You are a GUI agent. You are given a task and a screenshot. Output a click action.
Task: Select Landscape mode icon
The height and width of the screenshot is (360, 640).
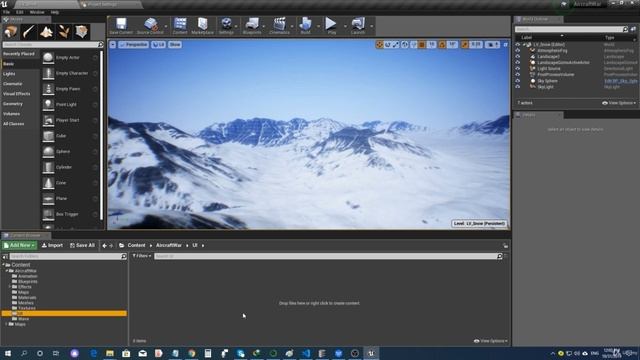point(46,32)
